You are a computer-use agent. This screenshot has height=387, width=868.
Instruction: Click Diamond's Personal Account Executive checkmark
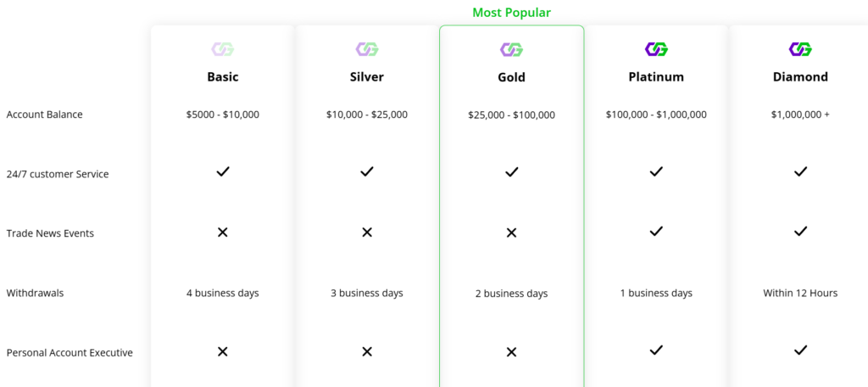click(x=800, y=350)
